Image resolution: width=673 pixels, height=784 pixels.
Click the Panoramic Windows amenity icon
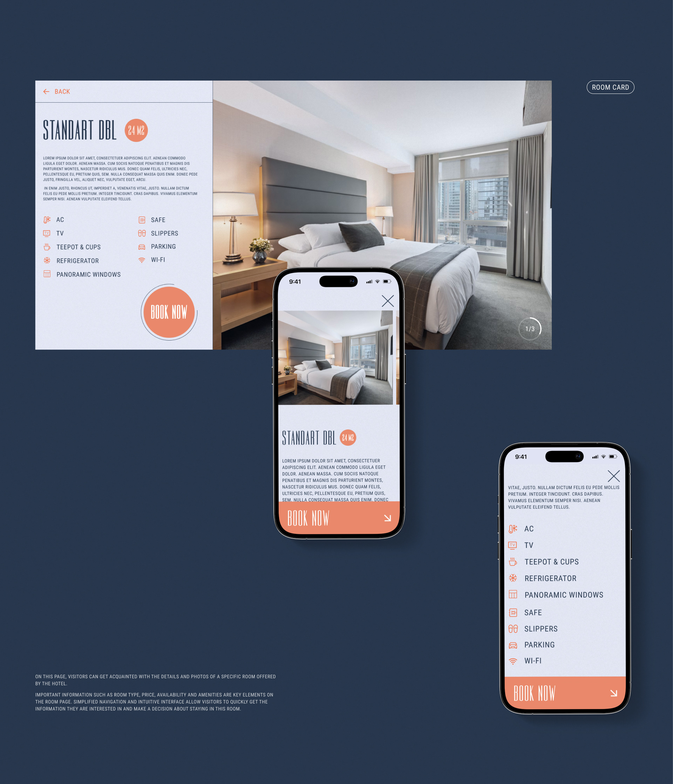coord(47,274)
